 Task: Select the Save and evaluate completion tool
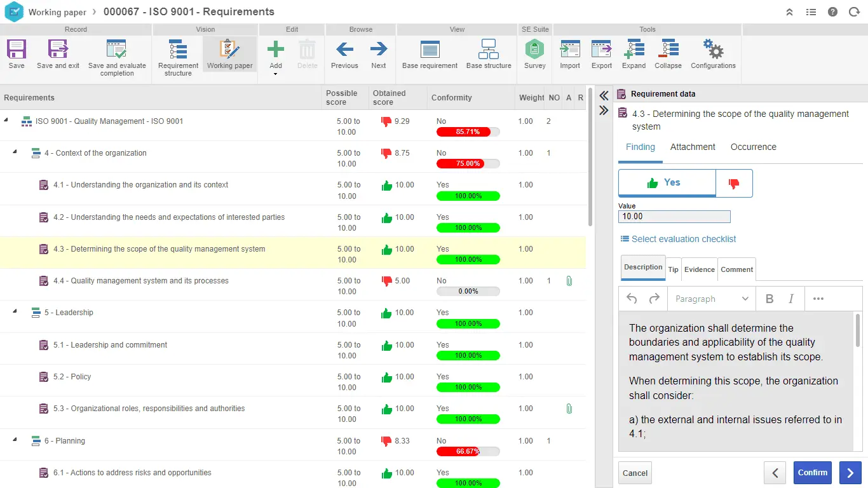pyautogui.click(x=117, y=57)
